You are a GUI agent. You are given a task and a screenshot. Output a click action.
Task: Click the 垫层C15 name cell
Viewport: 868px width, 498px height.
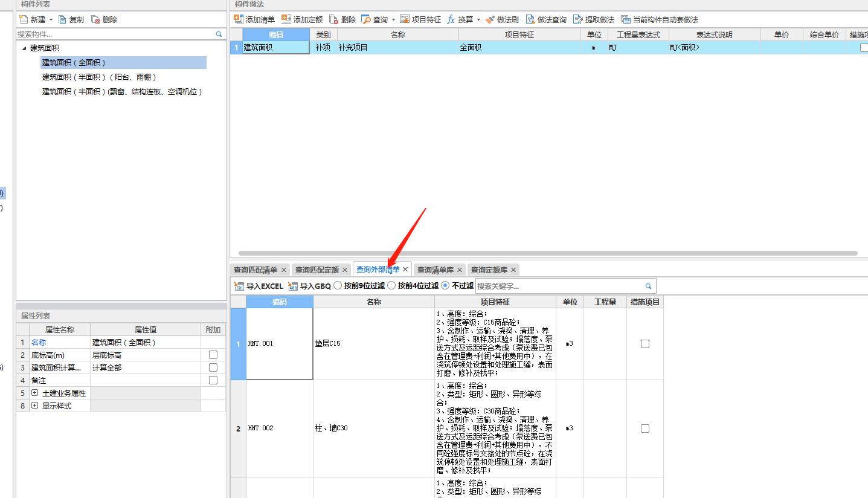point(374,344)
